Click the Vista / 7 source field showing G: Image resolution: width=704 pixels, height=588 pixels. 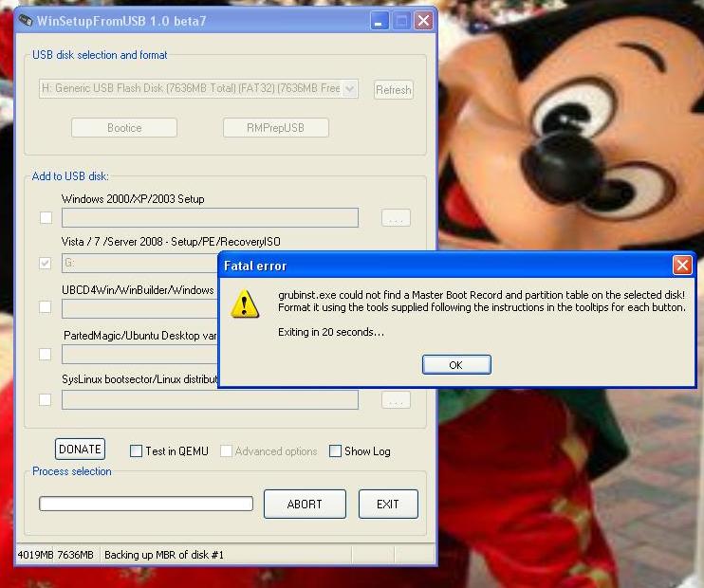click(139, 264)
